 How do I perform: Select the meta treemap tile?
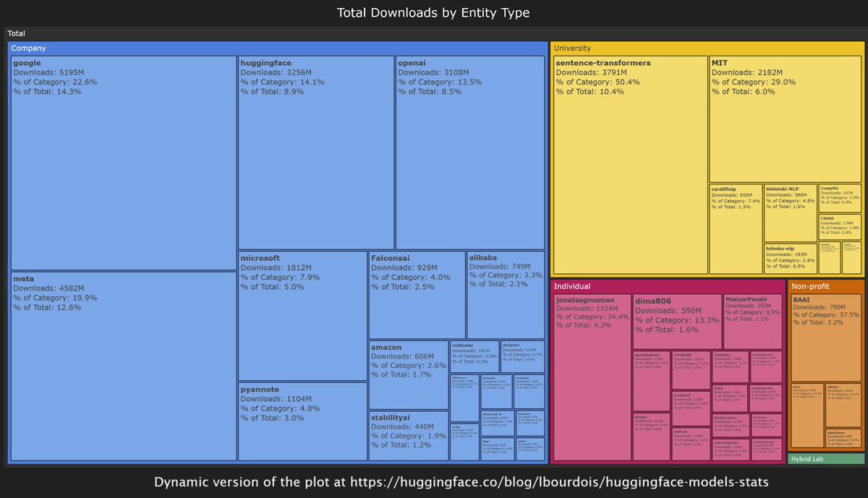click(x=124, y=366)
